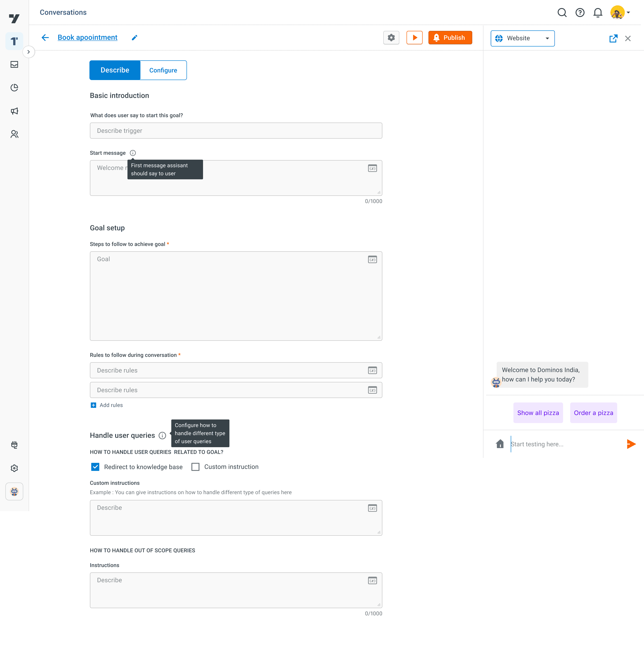The height and width of the screenshot is (669, 644).
Task: Open the users icon in sidebar
Action: (14, 134)
